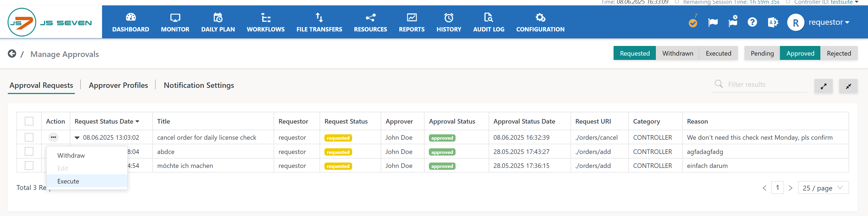Tick checkbox for möchte ich machen row
The height and width of the screenshot is (216, 868).
pos(29,165)
